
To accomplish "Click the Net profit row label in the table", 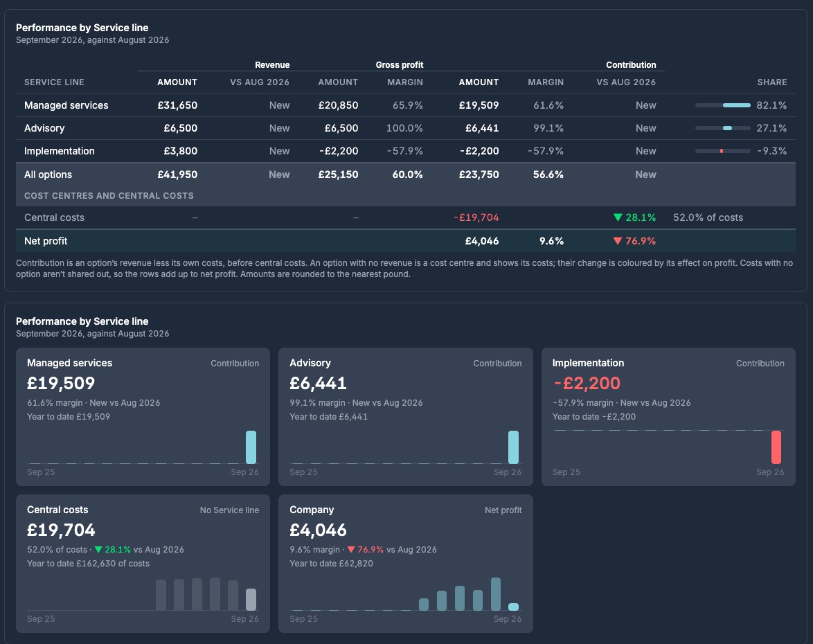I will click(46, 240).
